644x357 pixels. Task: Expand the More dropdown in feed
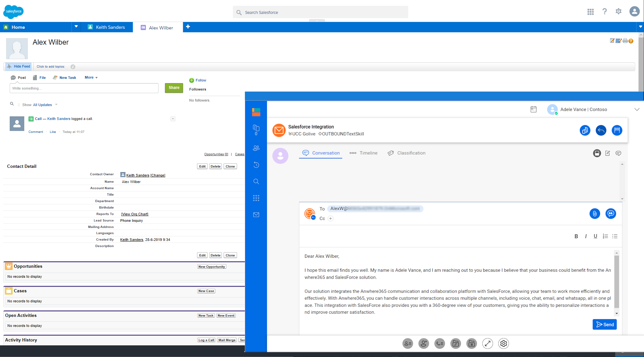pyautogui.click(x=91, y=78)
